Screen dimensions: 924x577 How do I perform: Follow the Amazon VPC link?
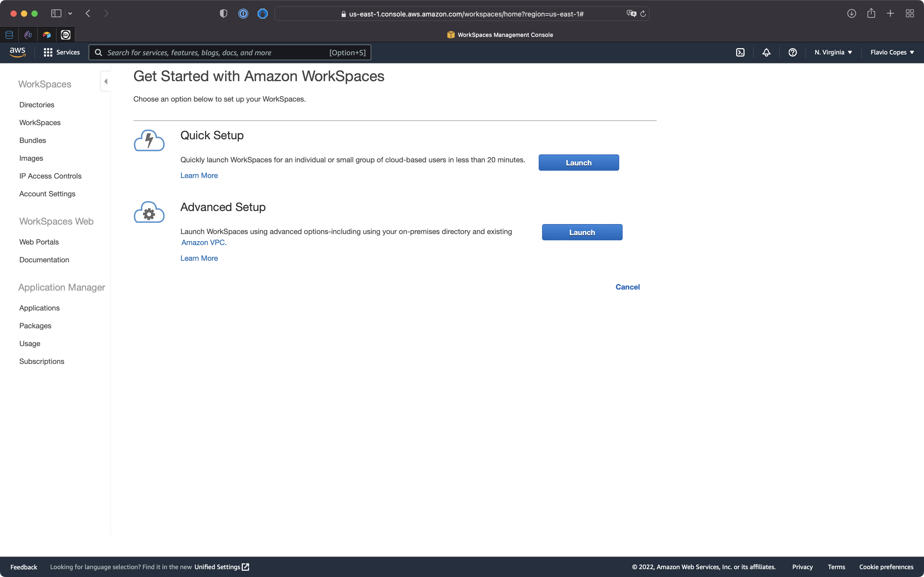coord(204,242)
